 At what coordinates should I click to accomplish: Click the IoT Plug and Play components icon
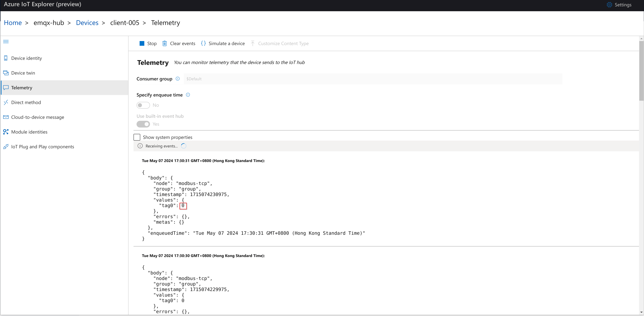[6, 146]
